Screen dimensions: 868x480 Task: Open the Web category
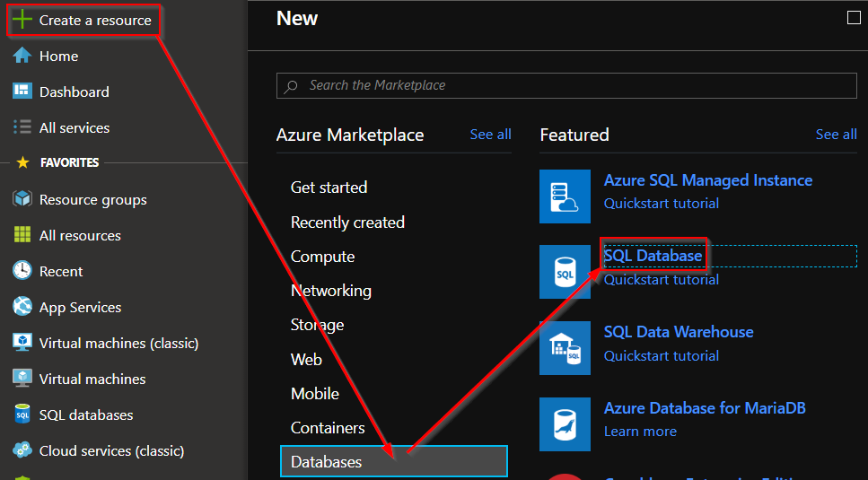coord(306,360)
